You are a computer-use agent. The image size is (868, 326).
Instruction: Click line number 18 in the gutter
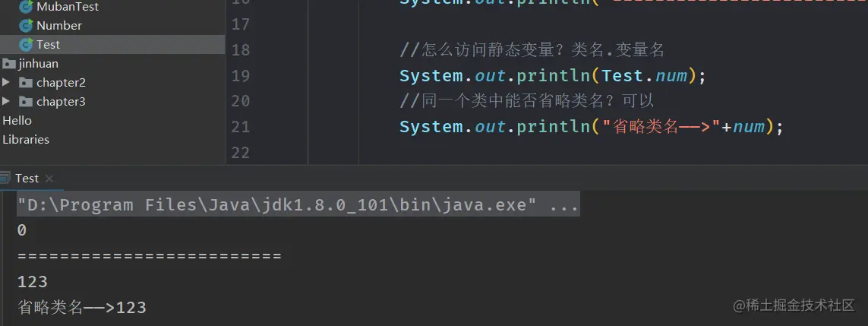[x=240, y=50]
